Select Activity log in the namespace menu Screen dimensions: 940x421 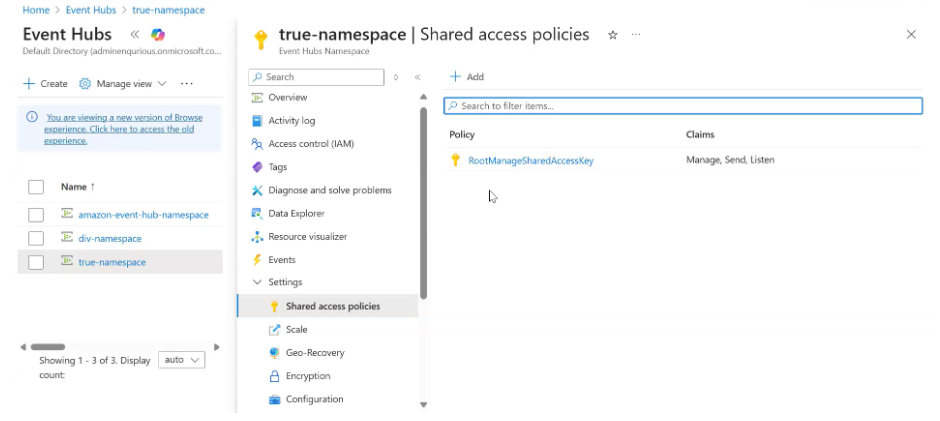tap(291, 121)
